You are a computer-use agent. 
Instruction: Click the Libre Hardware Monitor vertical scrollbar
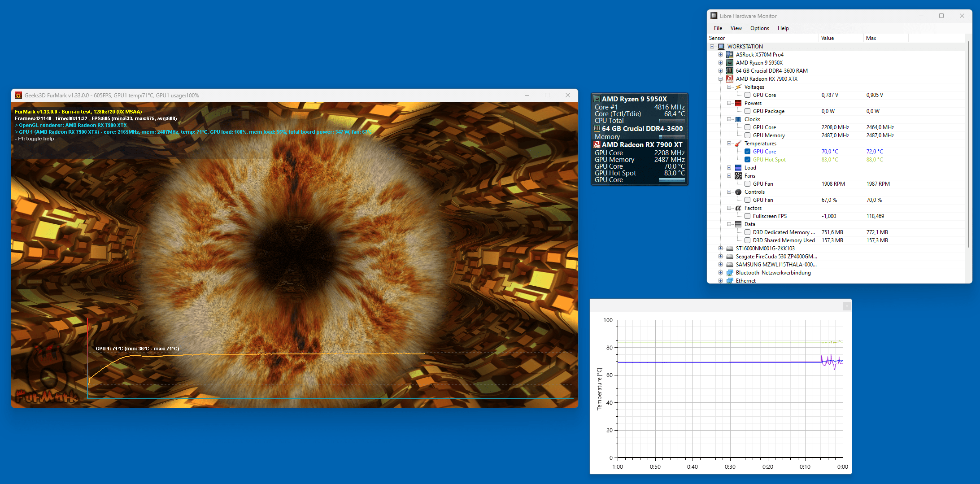coord(968,144)
